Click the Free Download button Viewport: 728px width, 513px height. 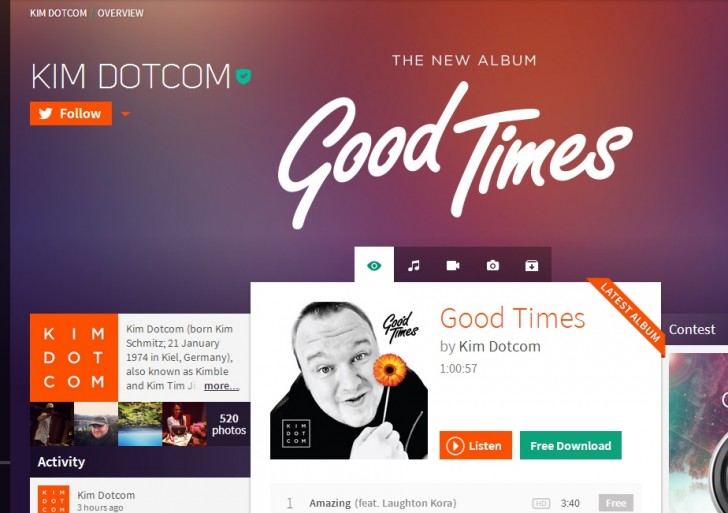[x=571, y=446]
